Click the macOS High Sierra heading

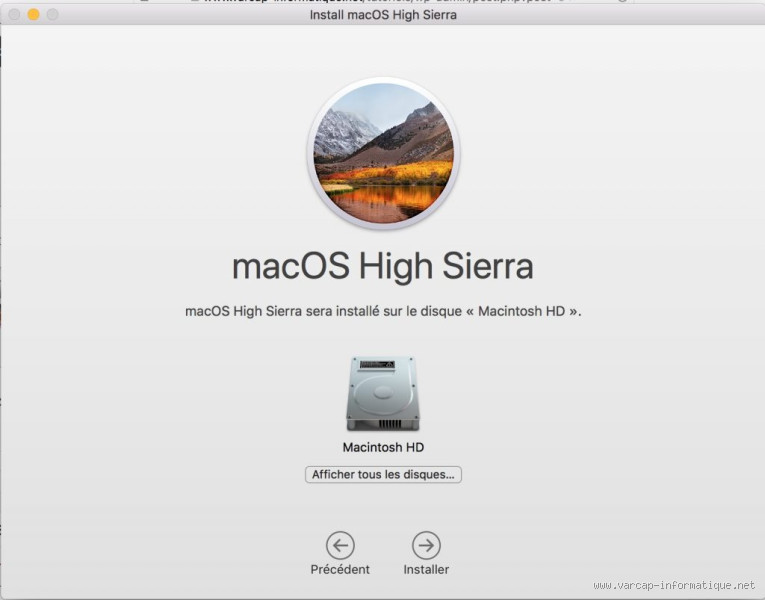pyautogui.click(x=383, y=266)
